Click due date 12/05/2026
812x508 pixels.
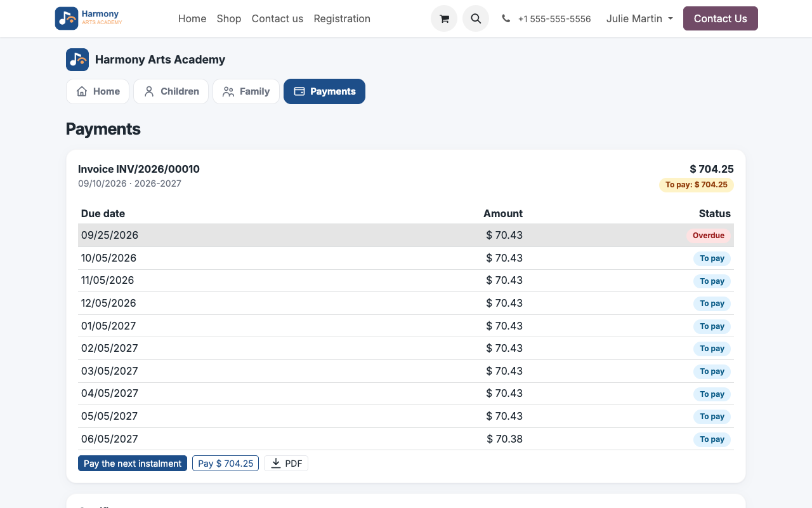pyautogui.click(x=108, y=303)
